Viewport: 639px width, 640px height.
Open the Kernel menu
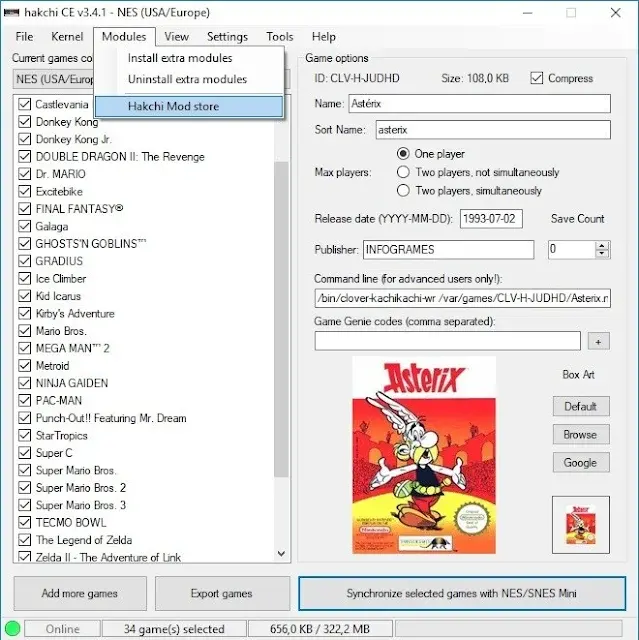(67, 37)
